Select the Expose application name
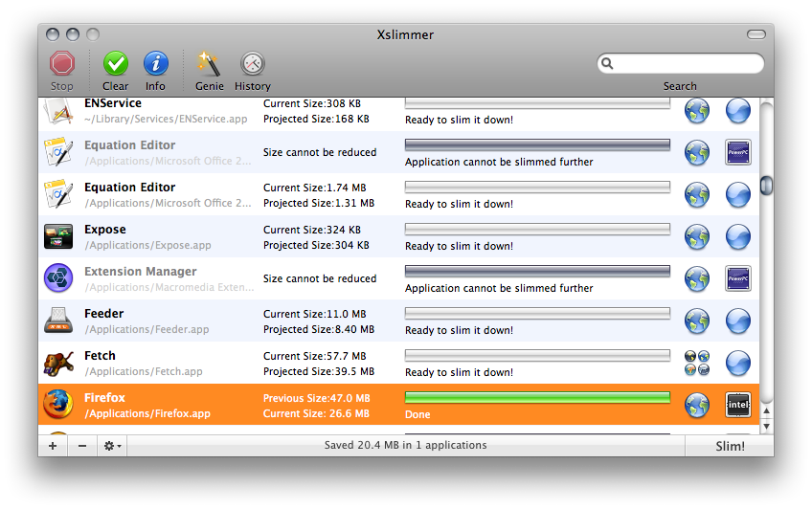812x509 pixels. (x=105, y=230)
